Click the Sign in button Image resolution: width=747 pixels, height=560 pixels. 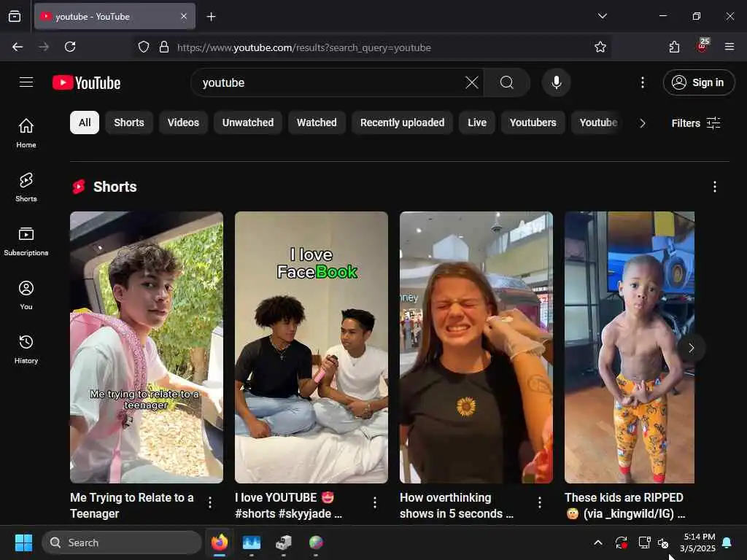698,82
